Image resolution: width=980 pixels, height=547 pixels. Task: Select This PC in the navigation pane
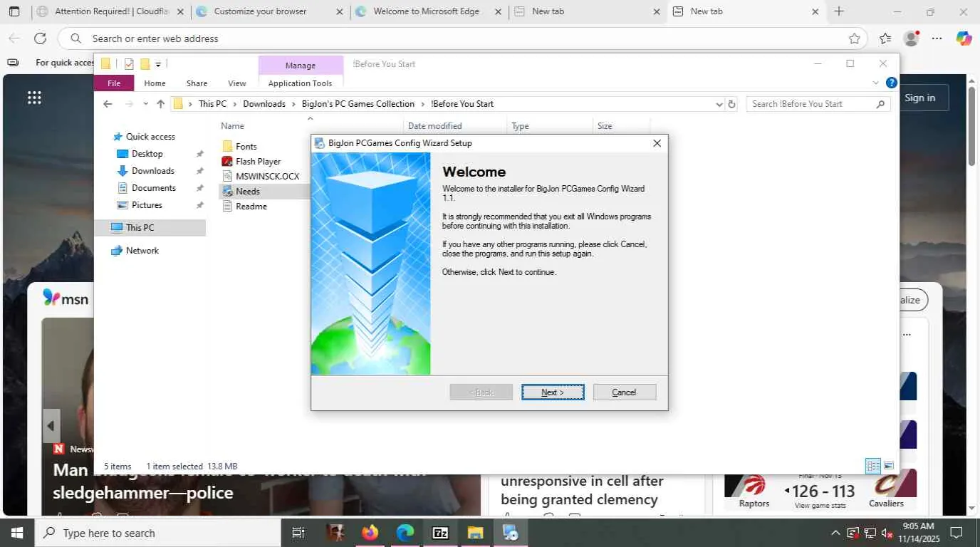[140, 228]
